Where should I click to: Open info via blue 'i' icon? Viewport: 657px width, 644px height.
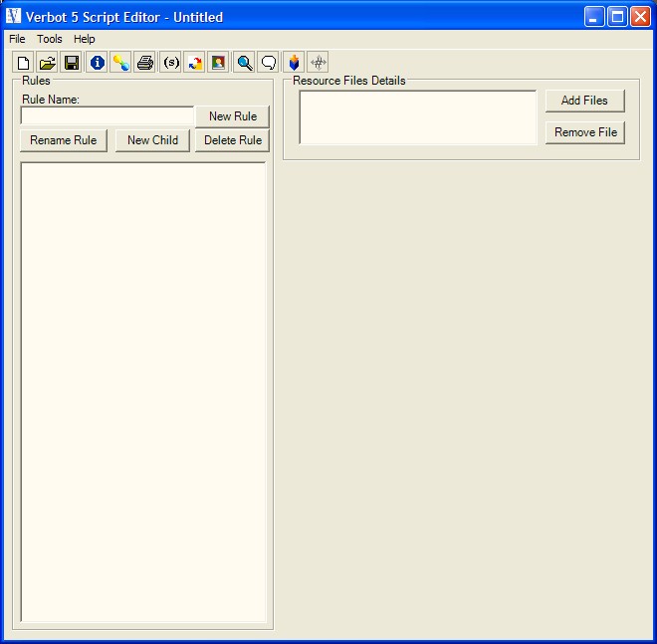pyautogui.click(x=97, y=63)
